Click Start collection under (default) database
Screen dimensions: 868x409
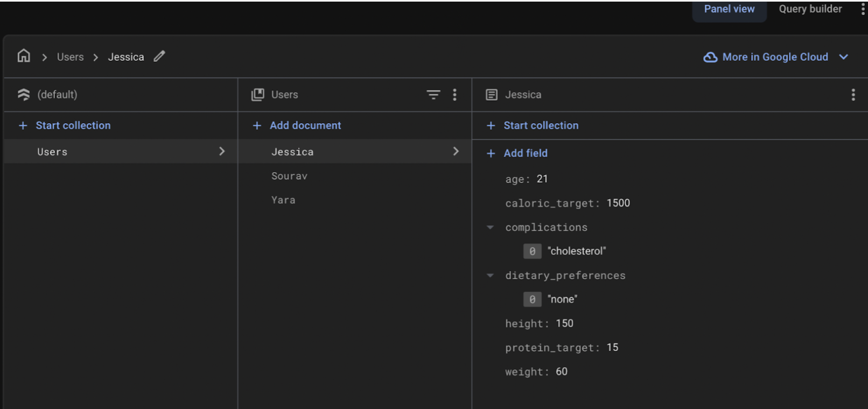(x=73, y=125)
